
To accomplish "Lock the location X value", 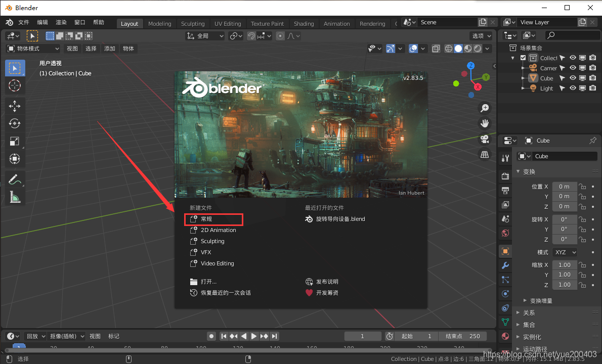I will 583,187.
